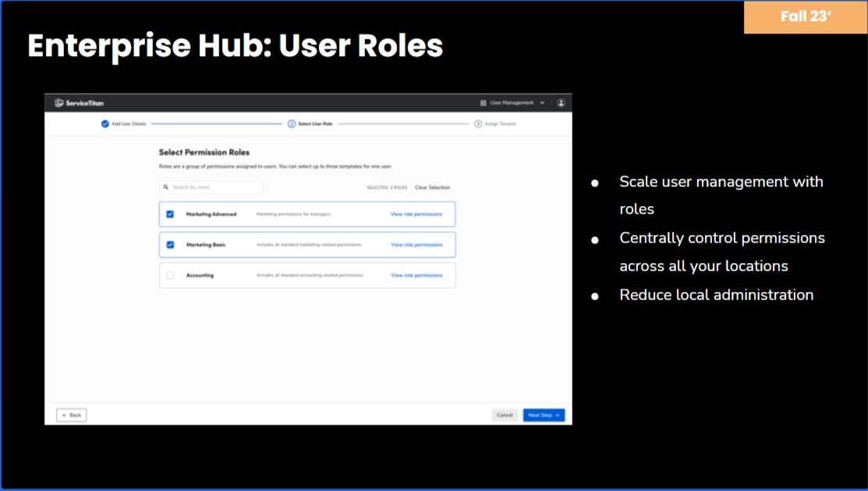The height and width of the screenshot is (491, 868).
Task: Click the Next Step button
Action: pyautogui.click(x=544, y=415)
